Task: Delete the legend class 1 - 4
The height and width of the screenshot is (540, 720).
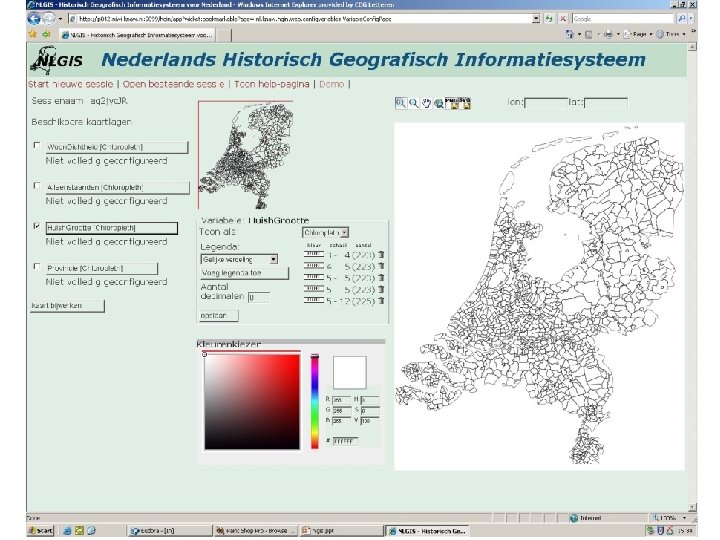Action: click(x=381, y=255)
